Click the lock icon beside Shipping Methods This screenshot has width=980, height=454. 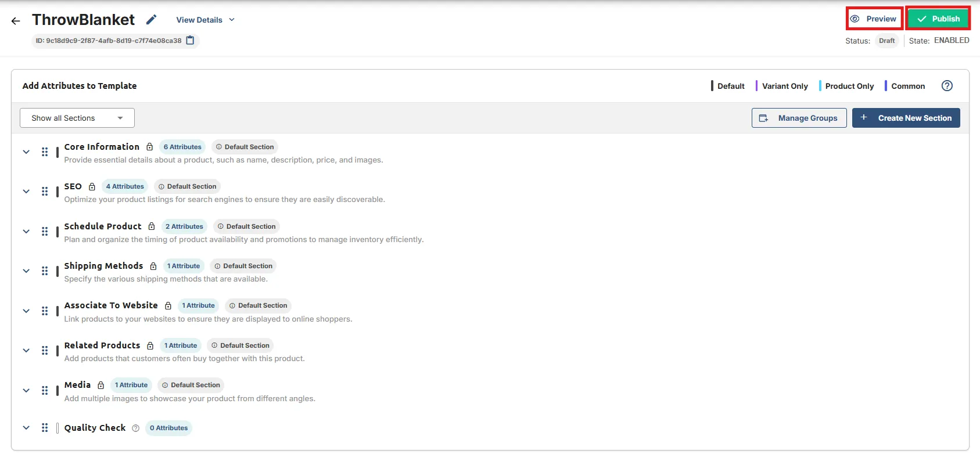pos(153,266)
